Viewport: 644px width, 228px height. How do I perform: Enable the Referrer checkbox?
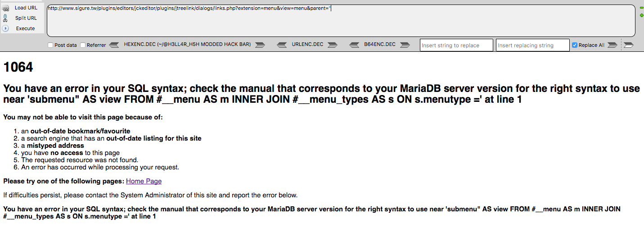83,45
